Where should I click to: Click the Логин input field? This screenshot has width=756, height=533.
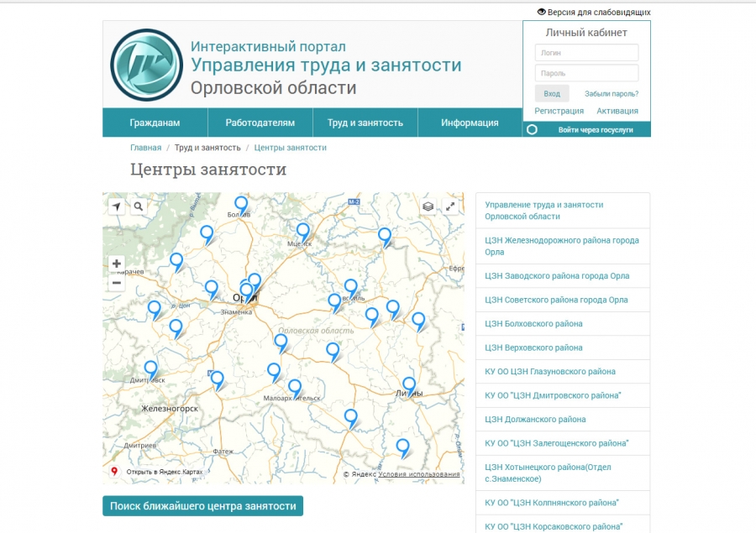(587, 53)
